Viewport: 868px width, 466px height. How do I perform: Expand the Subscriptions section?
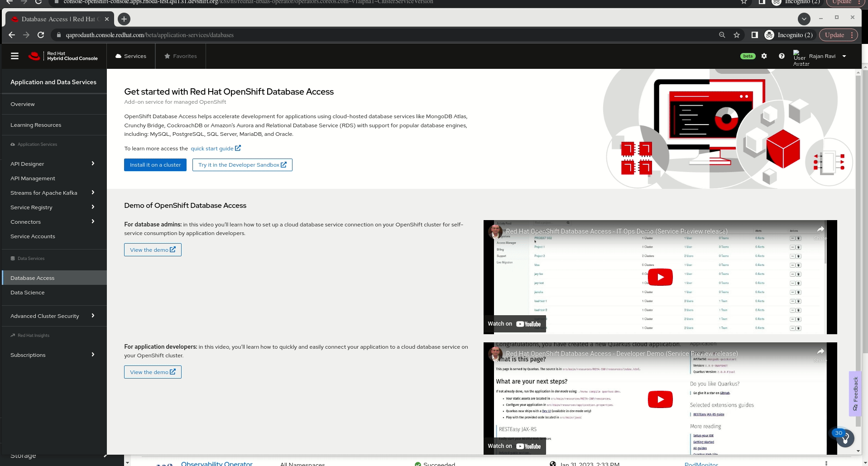[54, 355]
